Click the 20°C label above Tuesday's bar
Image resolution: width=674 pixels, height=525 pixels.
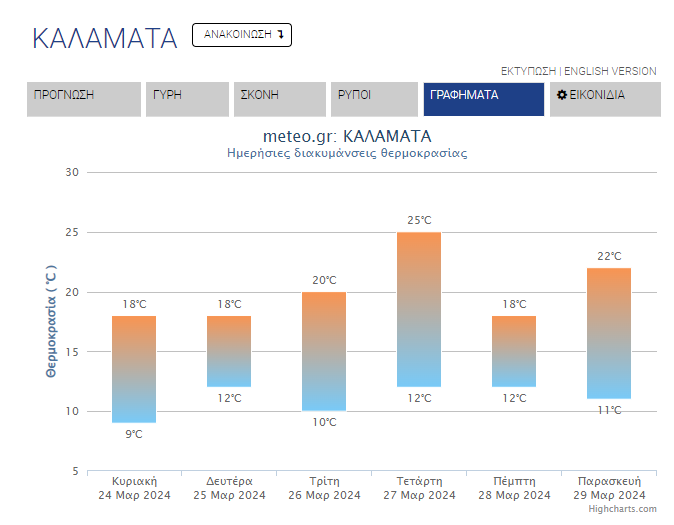pos(324,280)
